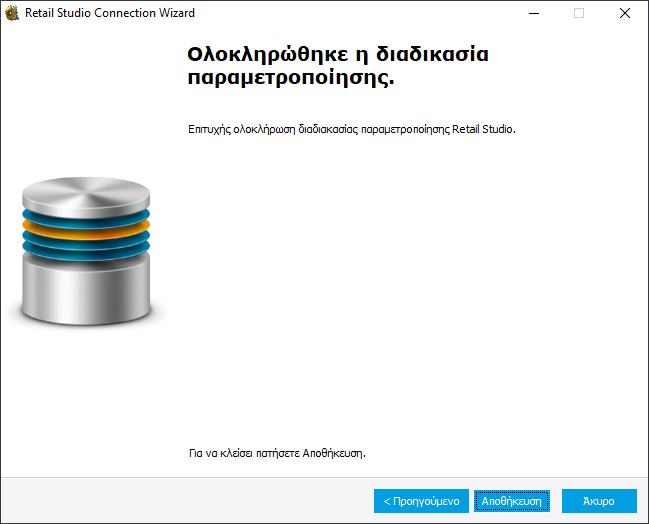Viewport: 649px width, 524px height.
Task: Click the bold word 'παραμετροποίησης.' in heading
Action: [x=290, y=78]
